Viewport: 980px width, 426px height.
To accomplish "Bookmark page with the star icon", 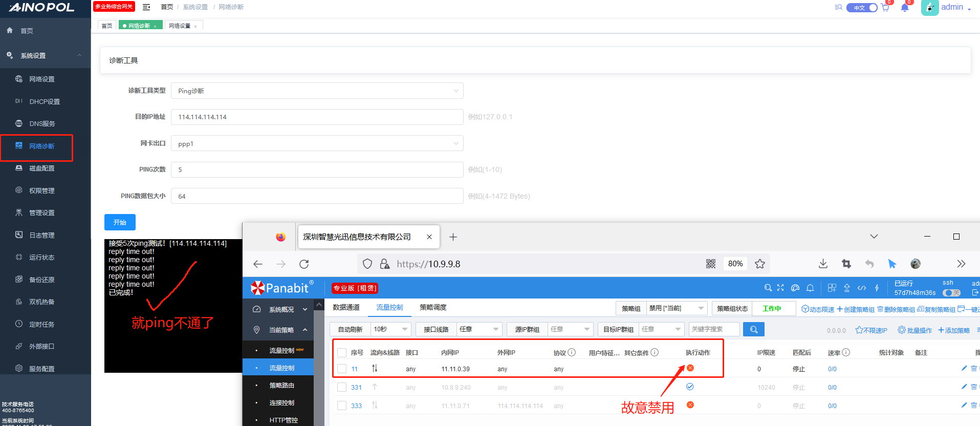I will [x=759, y=264].
